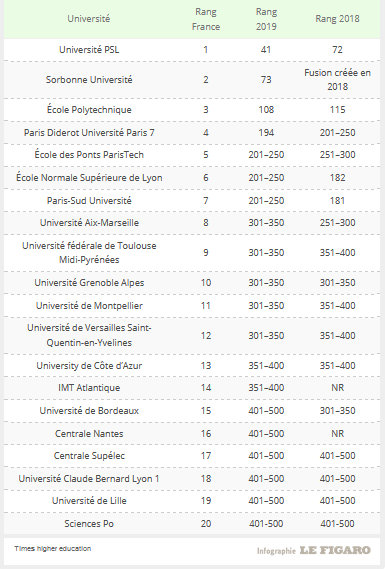Click Université de Bordeaux name
Screen dimensions: 385x569
pos(89,411)
